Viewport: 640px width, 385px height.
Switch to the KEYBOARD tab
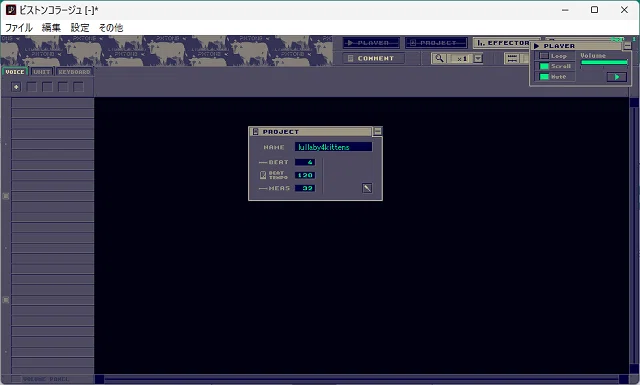74,72
